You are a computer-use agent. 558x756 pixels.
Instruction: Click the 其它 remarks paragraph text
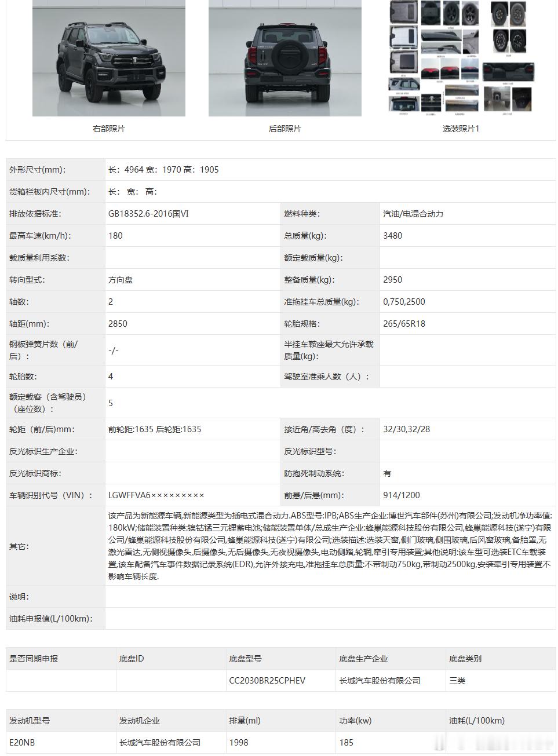point(330,546)
